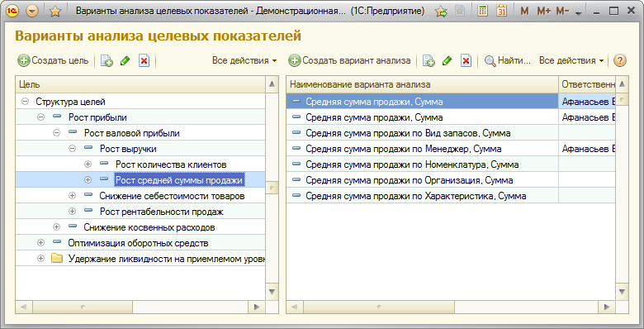
Task: Click the Найти... search button
Action: pos(508,60)
